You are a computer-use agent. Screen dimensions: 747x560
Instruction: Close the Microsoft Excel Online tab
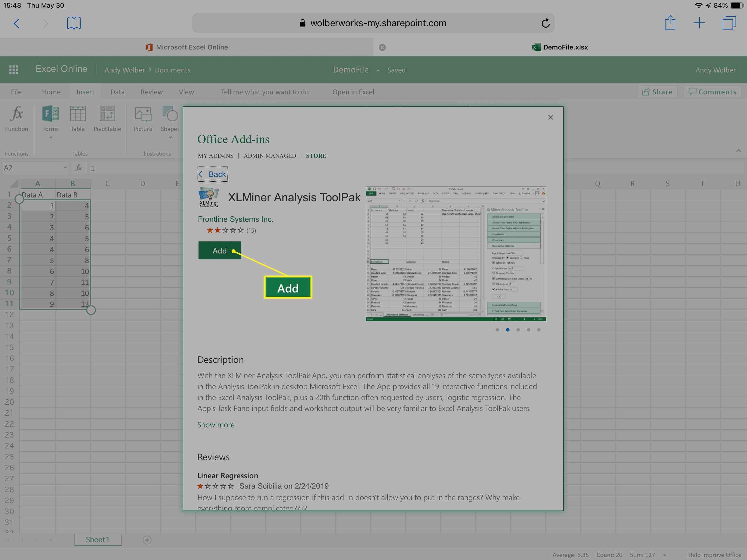pyautogui.click(x=382, y=47)
